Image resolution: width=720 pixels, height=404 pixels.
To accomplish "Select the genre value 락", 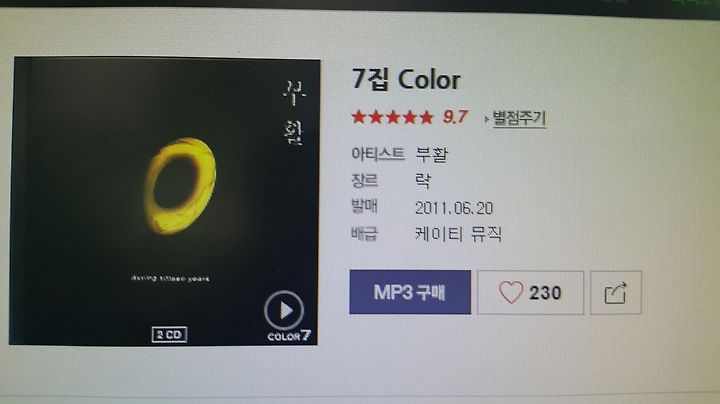I will [x=423, y=181].
